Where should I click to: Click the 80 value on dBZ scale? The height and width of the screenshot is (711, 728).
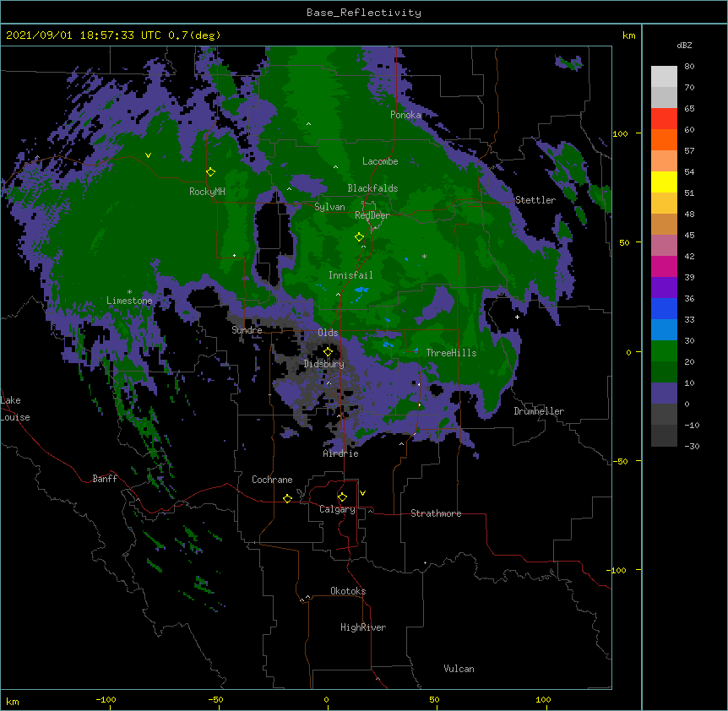click(689, 67)
